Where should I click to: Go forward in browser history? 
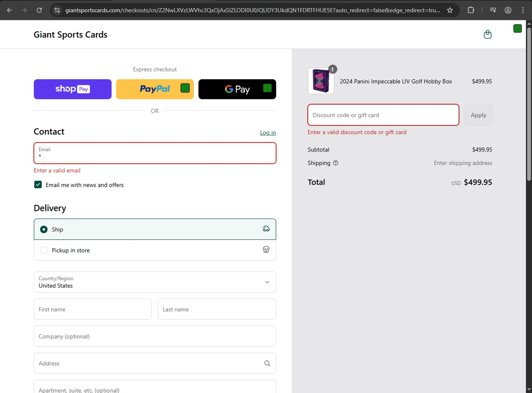24,10
